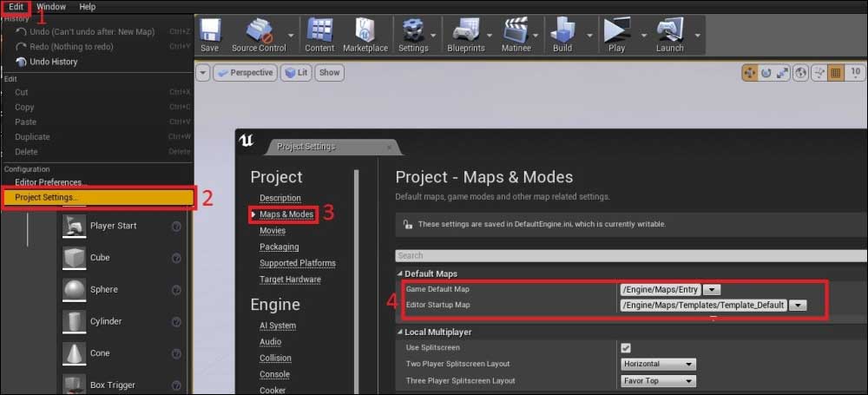This screenshot has height=395, width=868.
Task: Choose Project Settings from Edit menu
Action: [x=99, y=197]
